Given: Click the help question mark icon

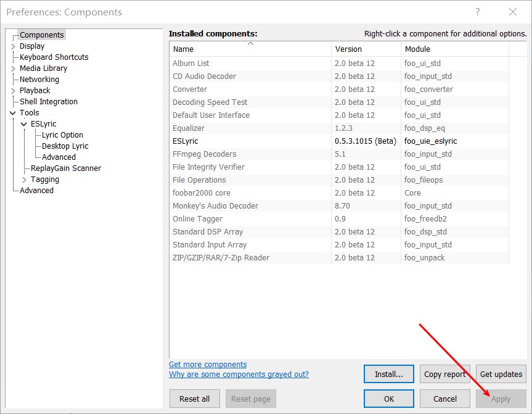Looking at the screenshot, I should pos(477,12).
